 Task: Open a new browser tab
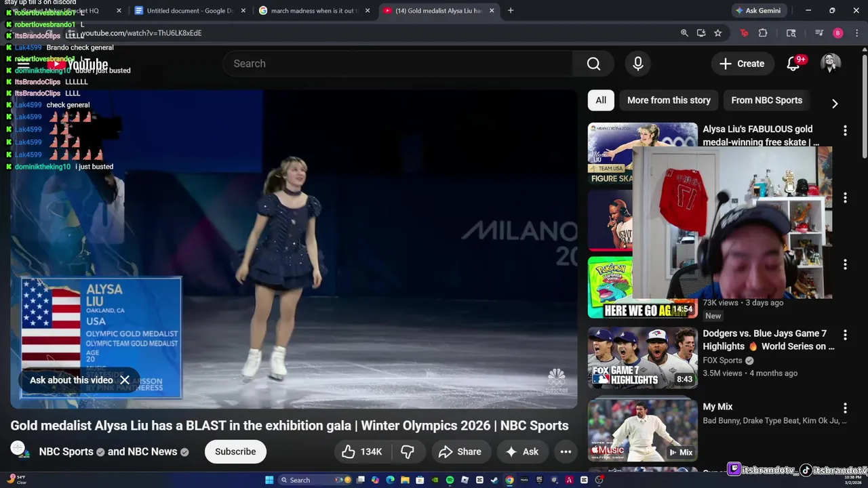[x=511, y=11]
